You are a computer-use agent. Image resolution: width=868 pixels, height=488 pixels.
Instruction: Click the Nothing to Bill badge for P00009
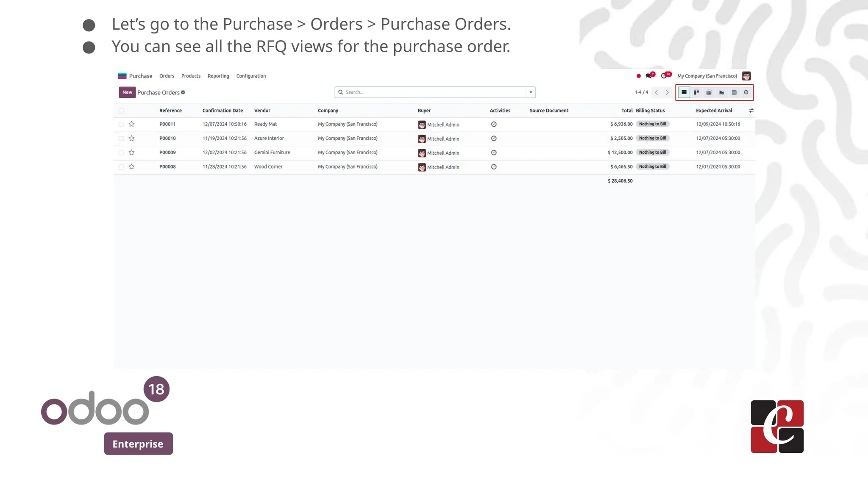tap(652, 152)
